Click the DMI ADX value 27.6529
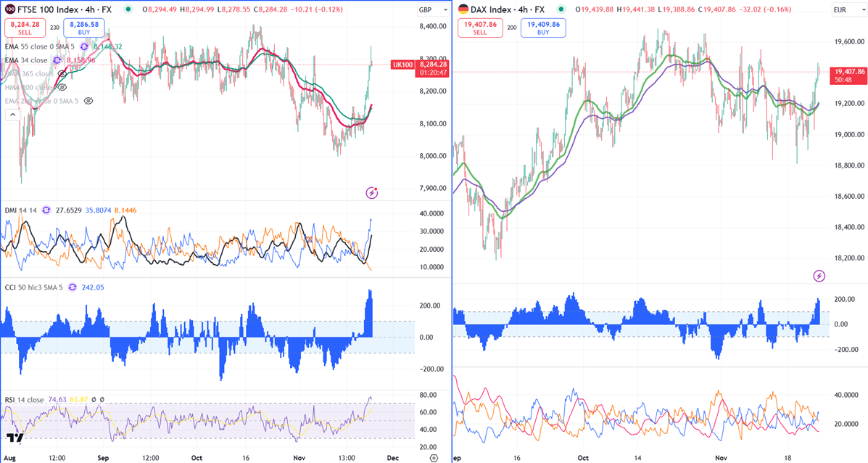The width and height of the screenshot is (868, 463). point(69,210)
